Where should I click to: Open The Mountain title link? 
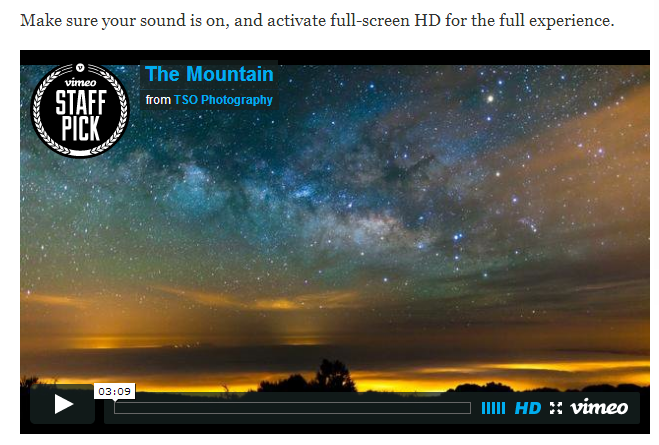(x=209, y=74)
